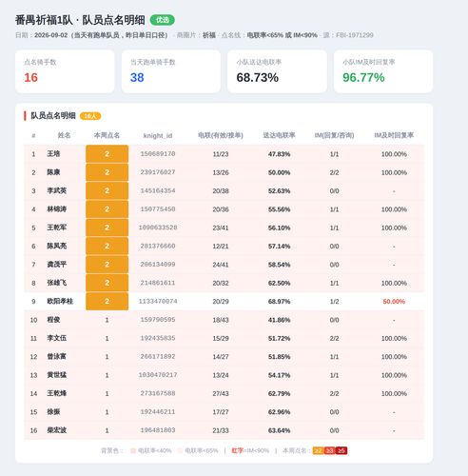Click the 47.83% contact rate value

[279, 154]
